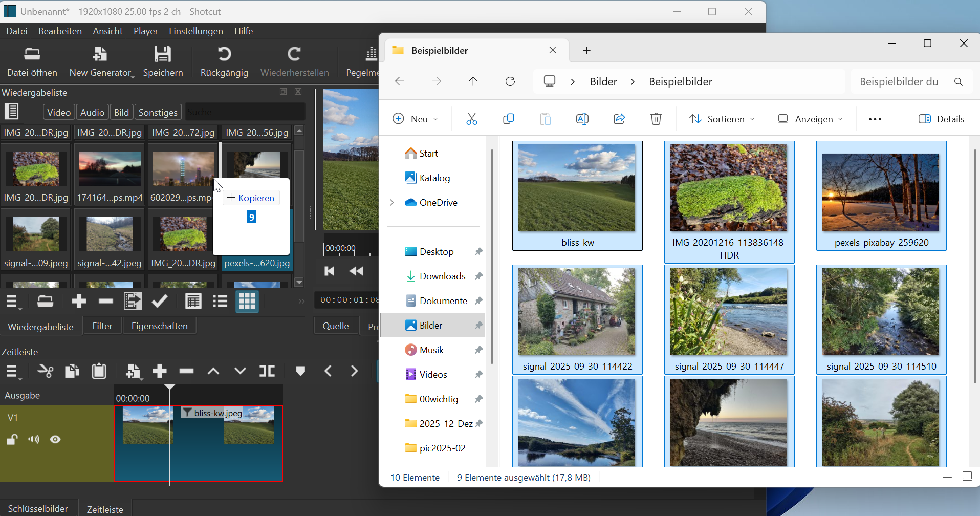Switch to the Filter tab
Screen dimensions: 980x516
point(102,326)
